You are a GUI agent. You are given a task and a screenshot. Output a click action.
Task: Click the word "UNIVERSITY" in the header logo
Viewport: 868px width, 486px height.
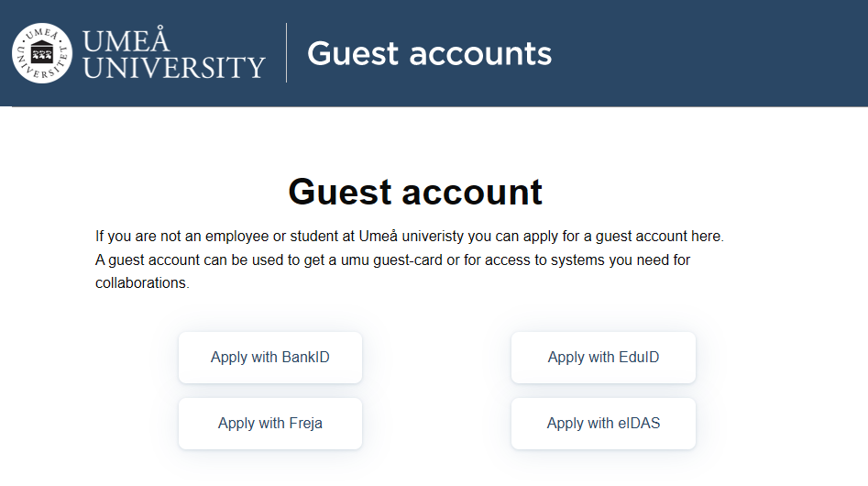(x=173, y=67)
